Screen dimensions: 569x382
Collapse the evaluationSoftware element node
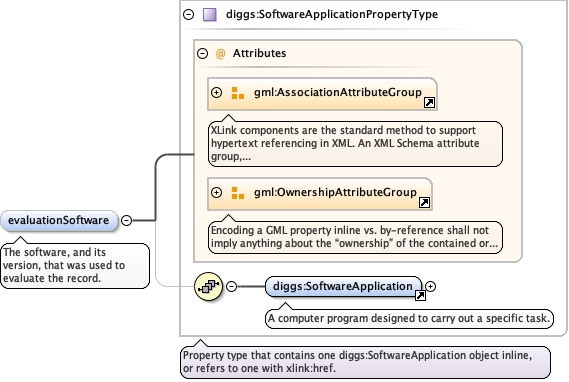126,220
